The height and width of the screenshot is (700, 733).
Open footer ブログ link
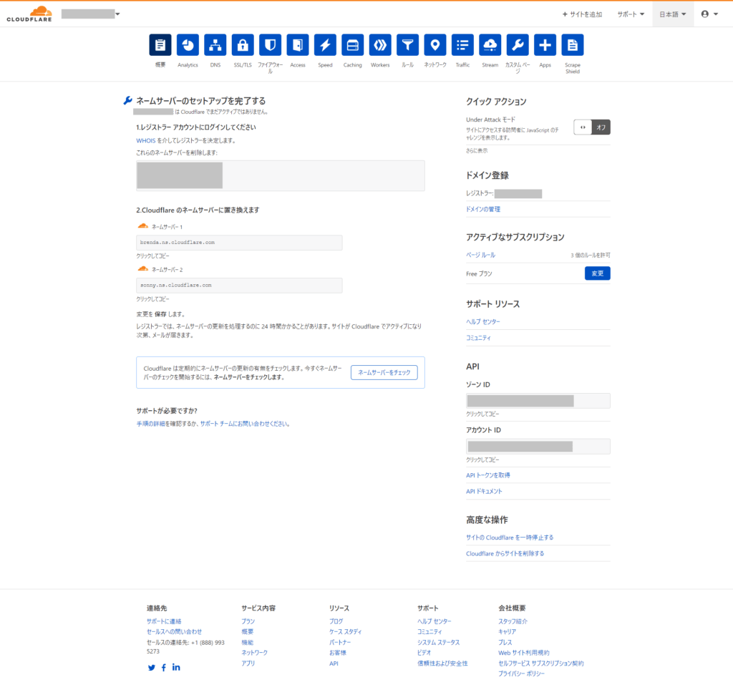[x=336, y=621]
